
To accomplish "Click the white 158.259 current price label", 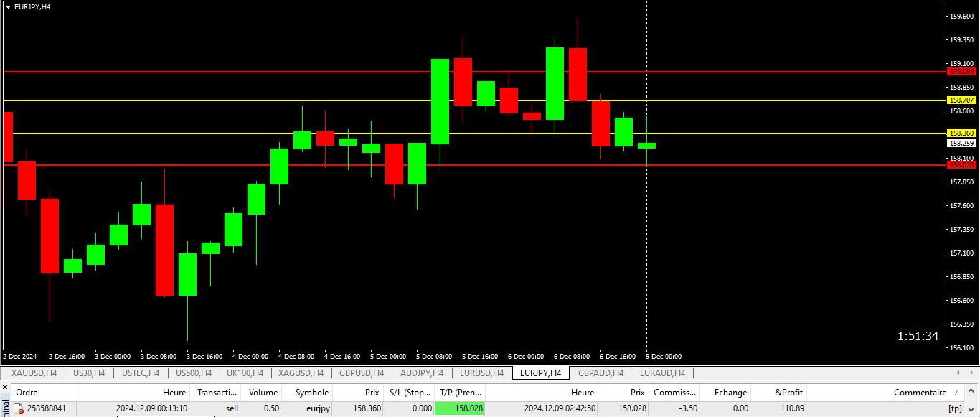I will (x=961, y=143).
